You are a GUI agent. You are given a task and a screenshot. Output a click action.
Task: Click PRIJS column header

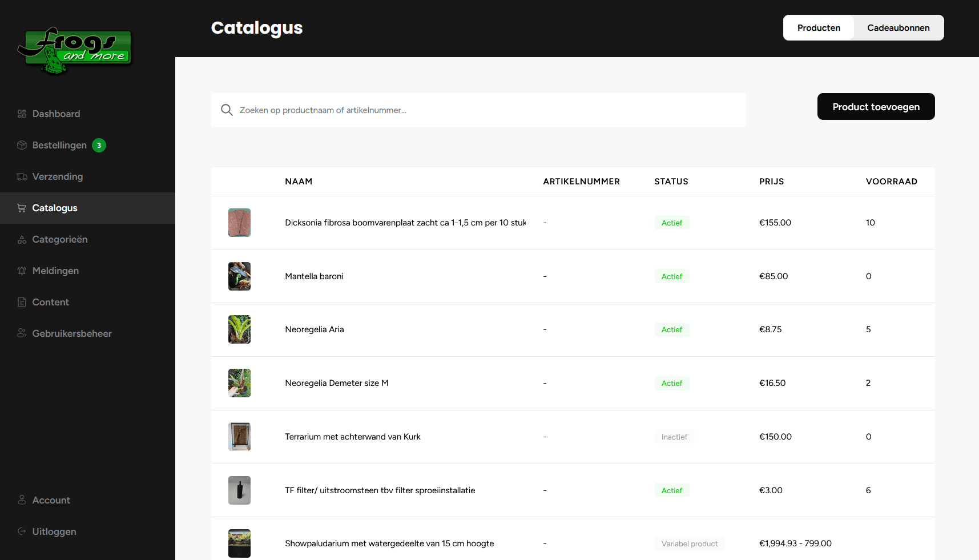click(x=771, y=182)
